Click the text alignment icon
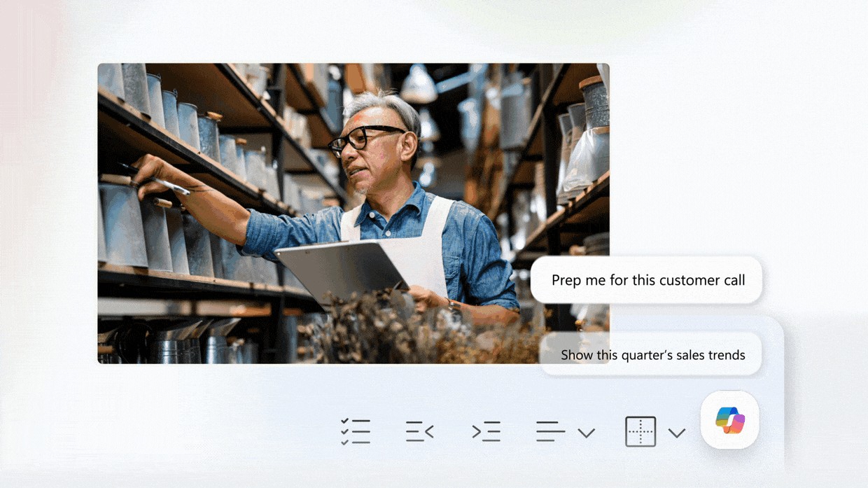Image resolution: width=868 pixels, height=488 pixels. (x=550, y=432)
